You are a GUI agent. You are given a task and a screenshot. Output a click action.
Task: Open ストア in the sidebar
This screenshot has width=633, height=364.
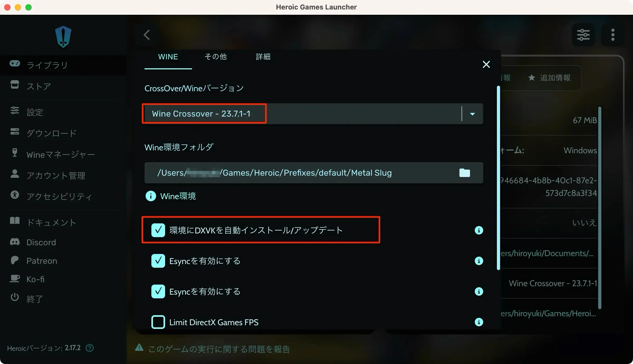pos(63,86)
